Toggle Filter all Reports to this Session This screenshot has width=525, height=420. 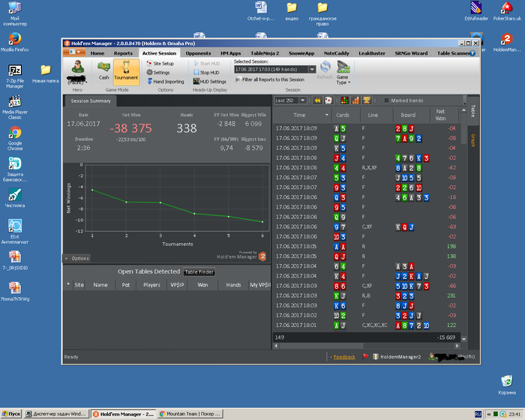pyautogui.click(x=270, y=79)
